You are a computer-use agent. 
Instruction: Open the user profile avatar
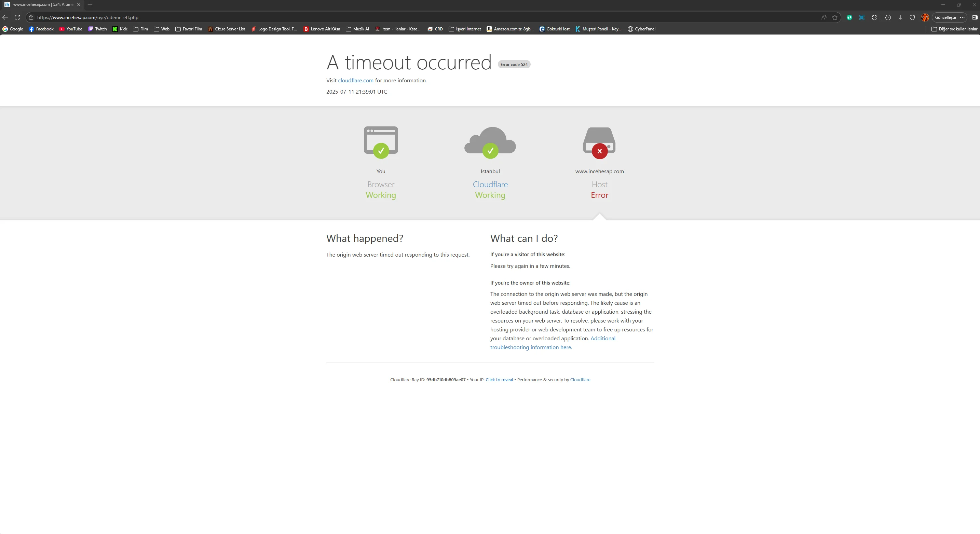click(x=925, y=17)
